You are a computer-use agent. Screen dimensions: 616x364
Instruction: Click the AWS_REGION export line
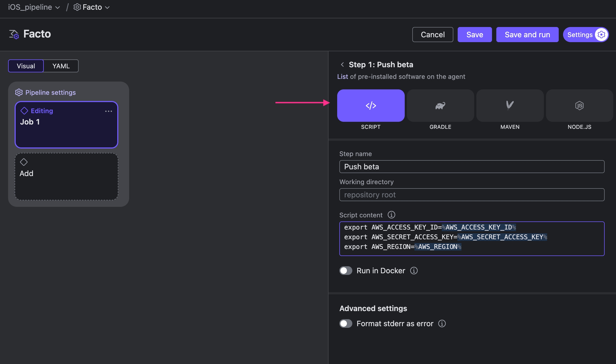403,247
